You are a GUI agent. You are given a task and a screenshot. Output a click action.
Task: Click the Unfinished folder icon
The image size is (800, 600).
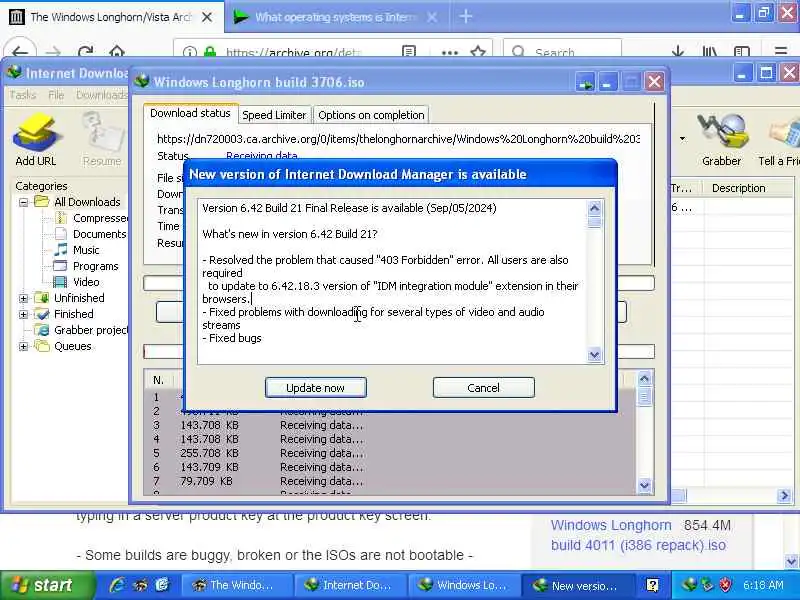point(42,297)
